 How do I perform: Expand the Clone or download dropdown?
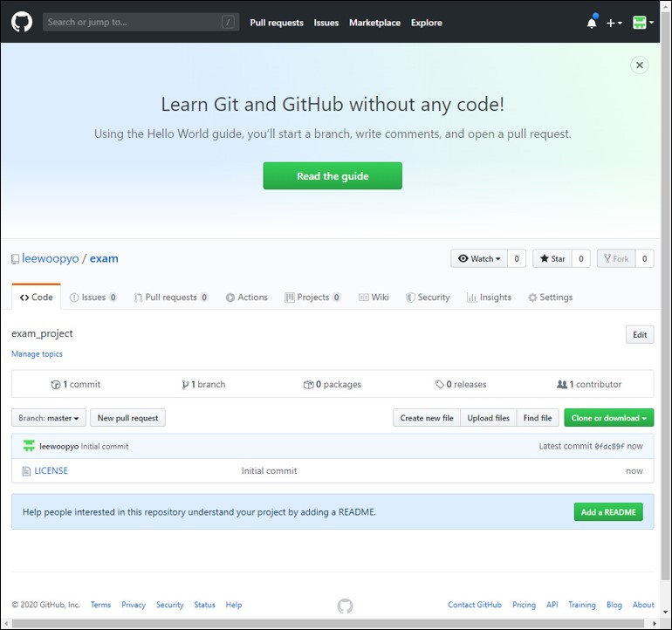(x=609, y=418)
